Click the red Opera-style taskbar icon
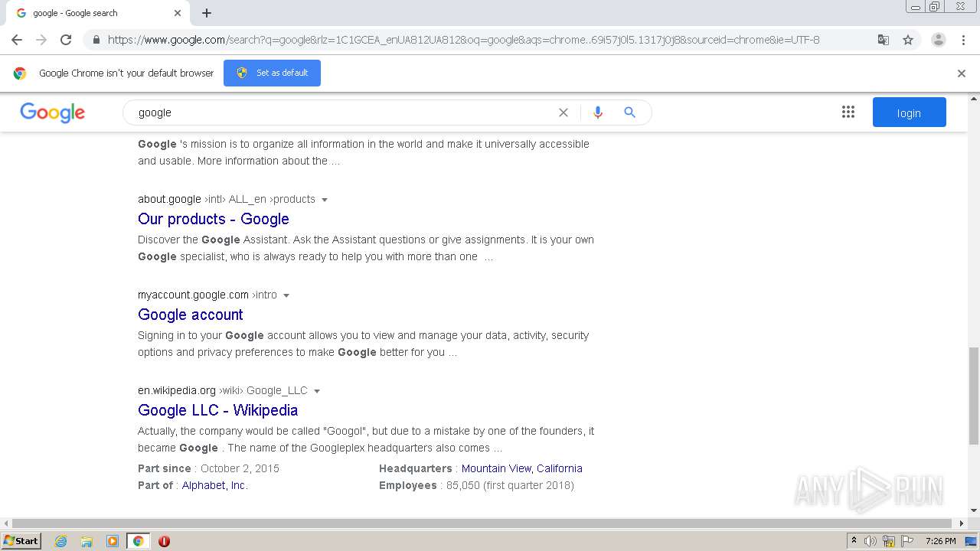Screen dimensions: 980x551 point(164,541)
